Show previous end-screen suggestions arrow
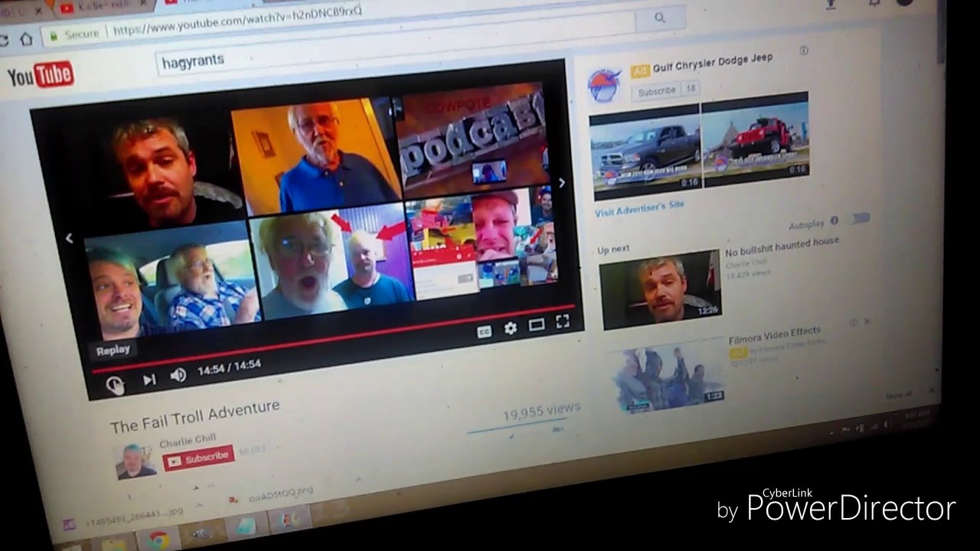 pyautogui.click(x=68, y=239)
